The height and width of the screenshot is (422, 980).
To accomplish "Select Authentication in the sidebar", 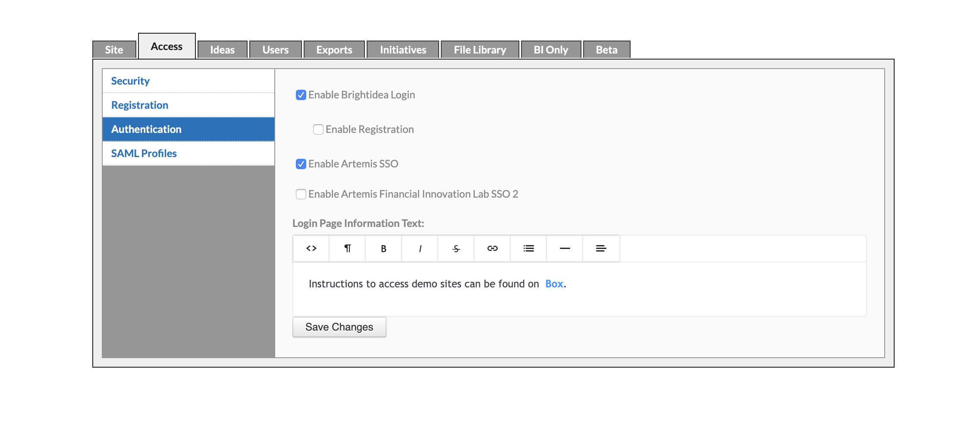I will point(188,129).
